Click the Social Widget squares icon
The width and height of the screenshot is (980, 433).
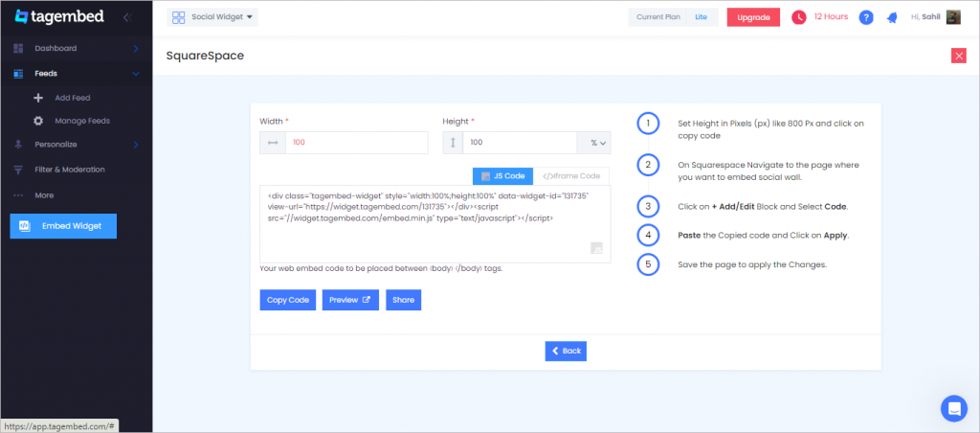click(x=179, y=17)
